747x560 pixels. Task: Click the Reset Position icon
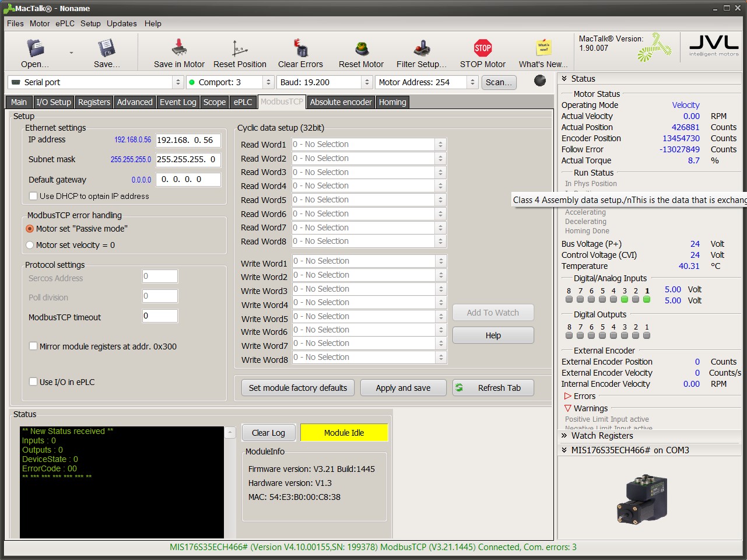point(240,48)
